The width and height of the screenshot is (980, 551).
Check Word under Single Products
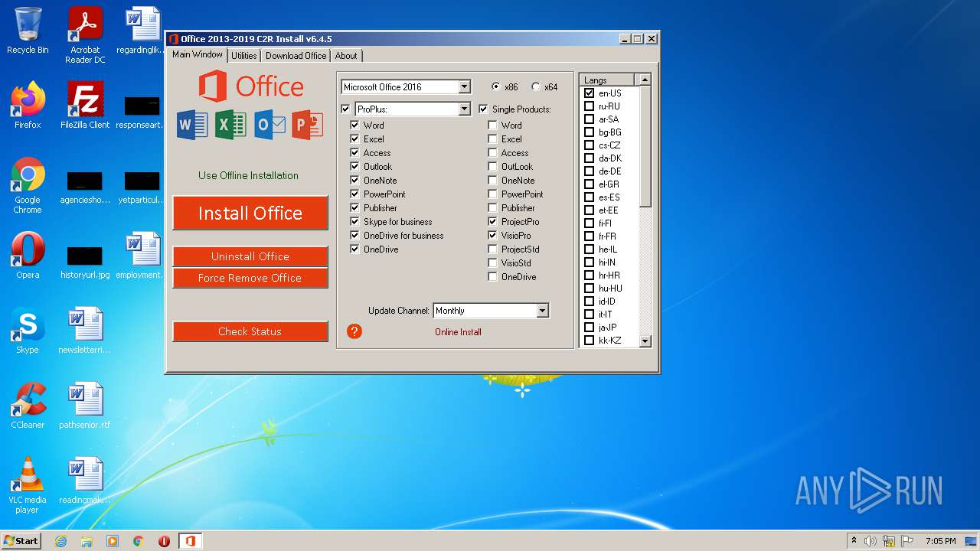coord(492,125)
